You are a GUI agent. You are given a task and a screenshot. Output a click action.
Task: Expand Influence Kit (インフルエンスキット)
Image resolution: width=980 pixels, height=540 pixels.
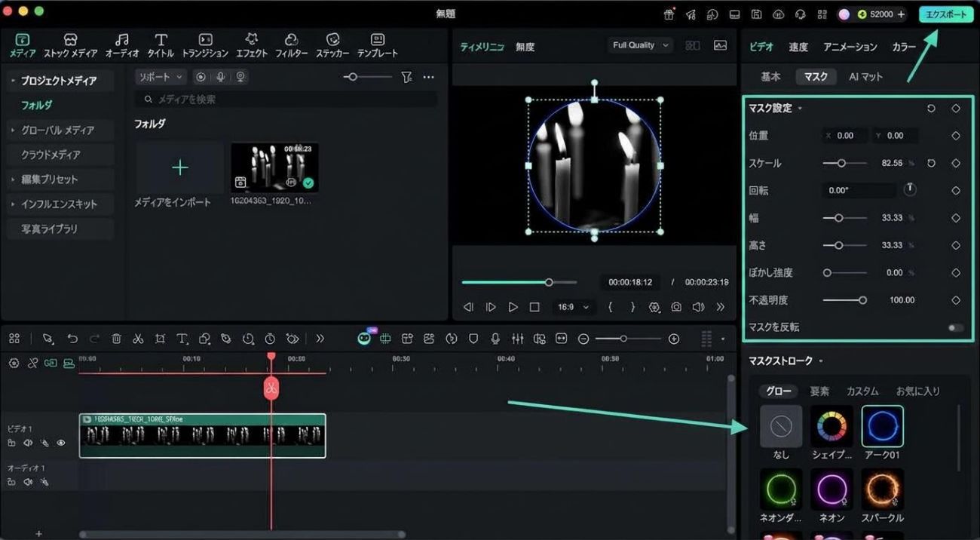click(x=13, y=204)
